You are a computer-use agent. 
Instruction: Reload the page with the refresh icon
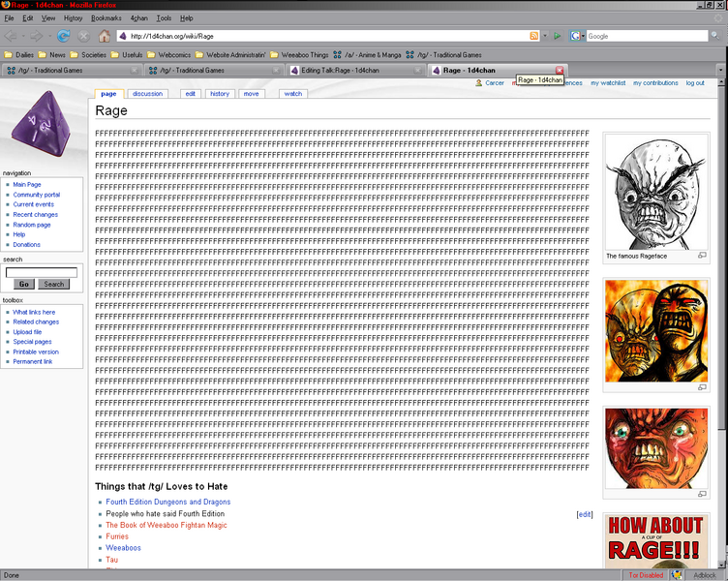click(x=63, y=36)
